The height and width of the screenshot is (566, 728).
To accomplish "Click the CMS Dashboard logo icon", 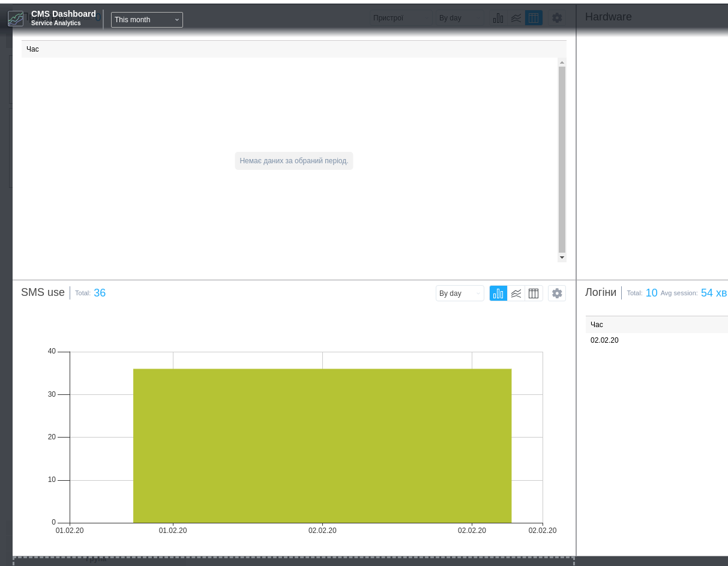I will coord(16,19).
